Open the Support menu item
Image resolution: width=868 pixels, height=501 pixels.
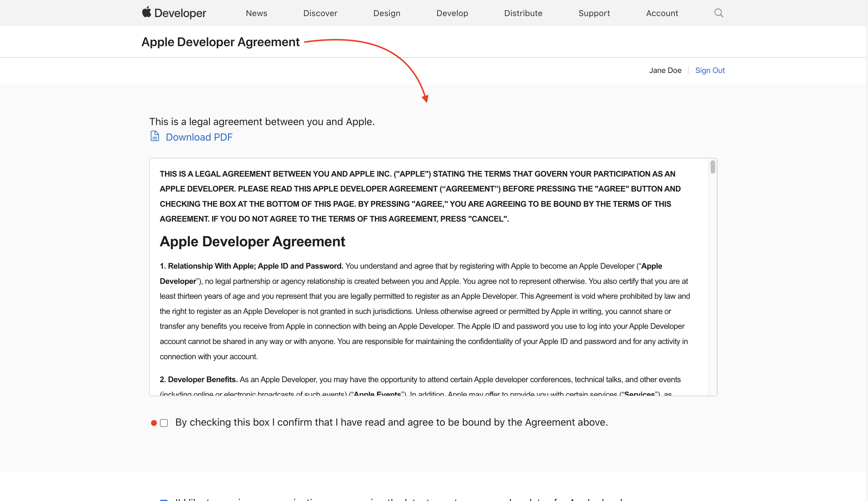(594, 13)
